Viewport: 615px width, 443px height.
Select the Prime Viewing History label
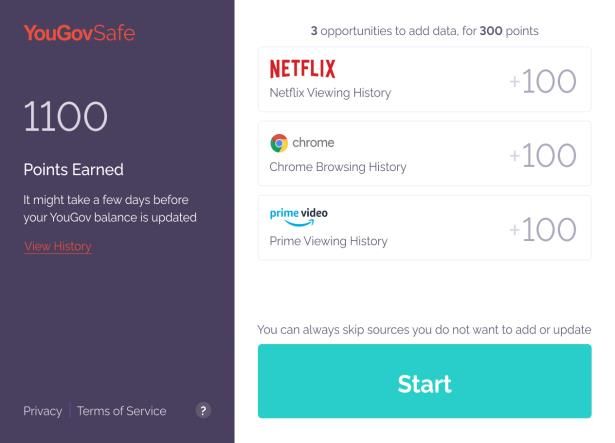point(328,241)
